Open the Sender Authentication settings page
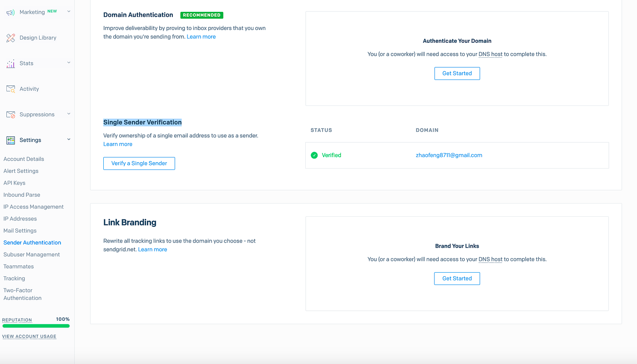 32,242
